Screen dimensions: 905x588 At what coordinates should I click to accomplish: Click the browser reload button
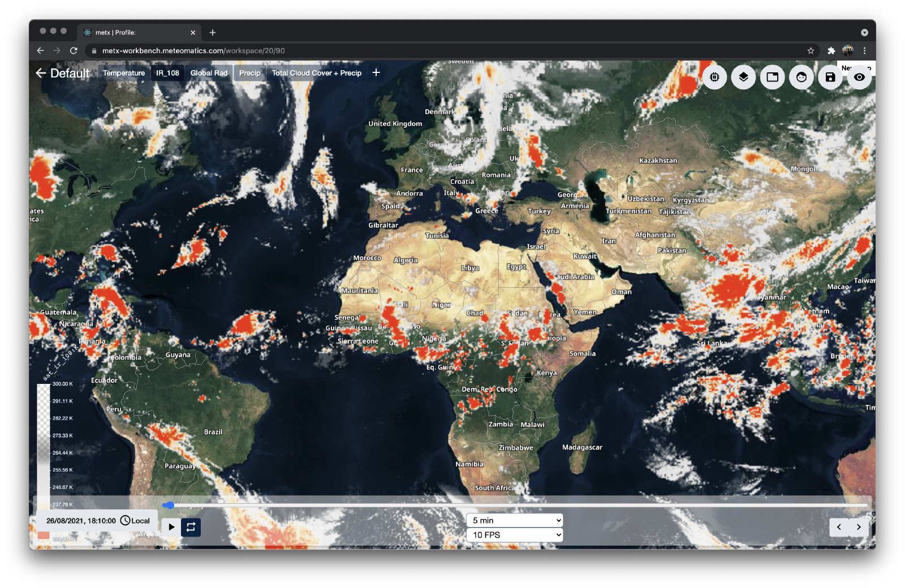click(74, 50)
